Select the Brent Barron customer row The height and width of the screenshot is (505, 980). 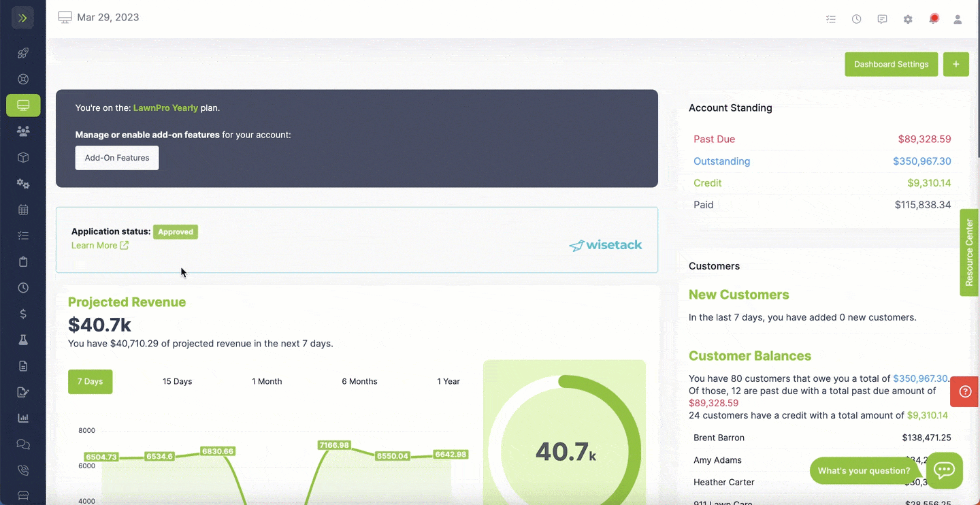[x=822, y=438]
